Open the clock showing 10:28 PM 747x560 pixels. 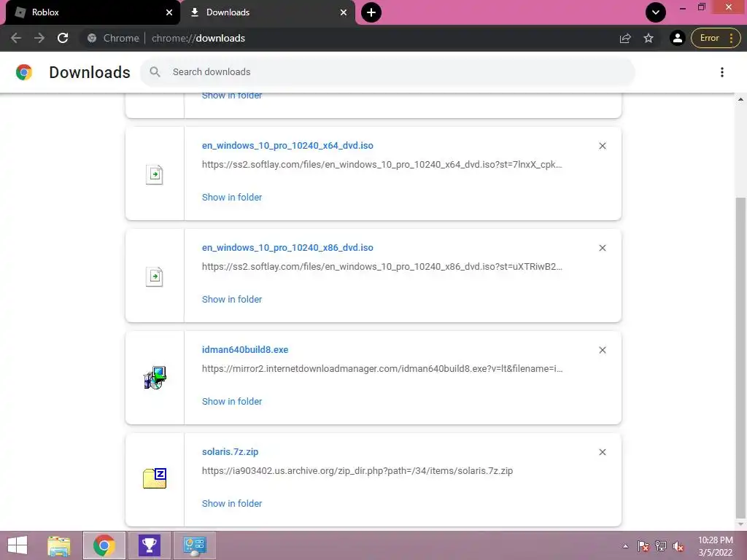715,546
